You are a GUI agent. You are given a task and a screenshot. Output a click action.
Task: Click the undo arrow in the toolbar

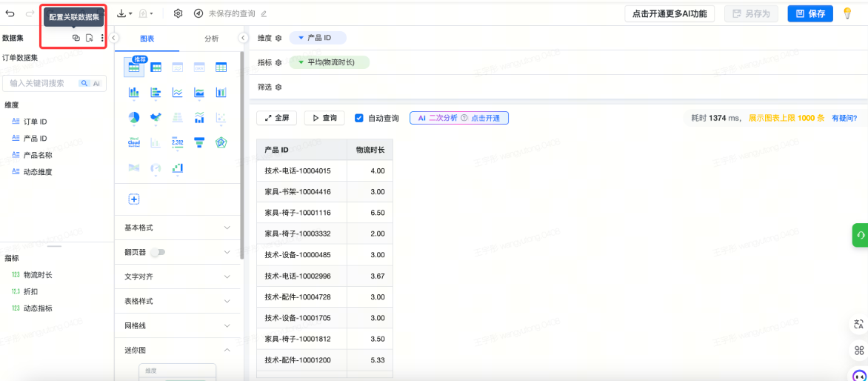pos(10,13)
